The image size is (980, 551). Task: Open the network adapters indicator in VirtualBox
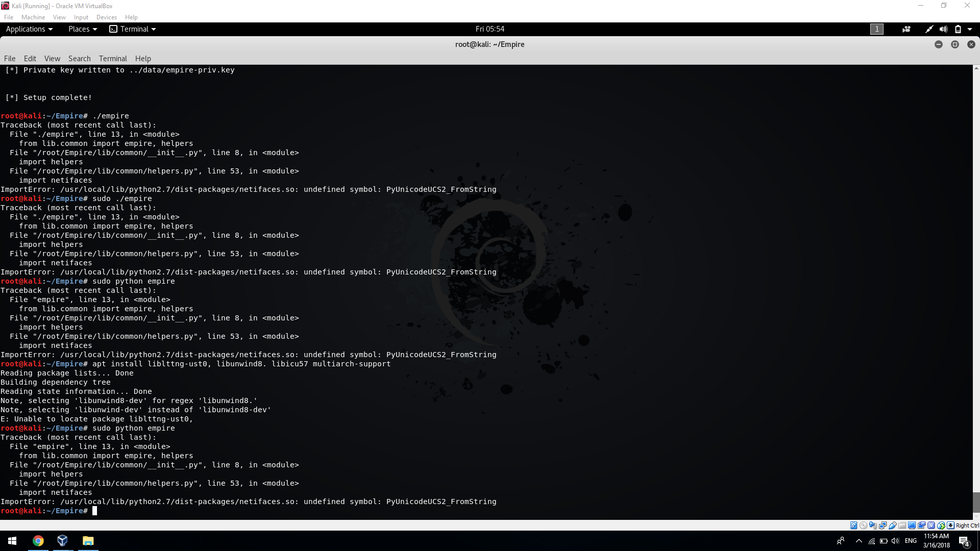pos(883,525)
